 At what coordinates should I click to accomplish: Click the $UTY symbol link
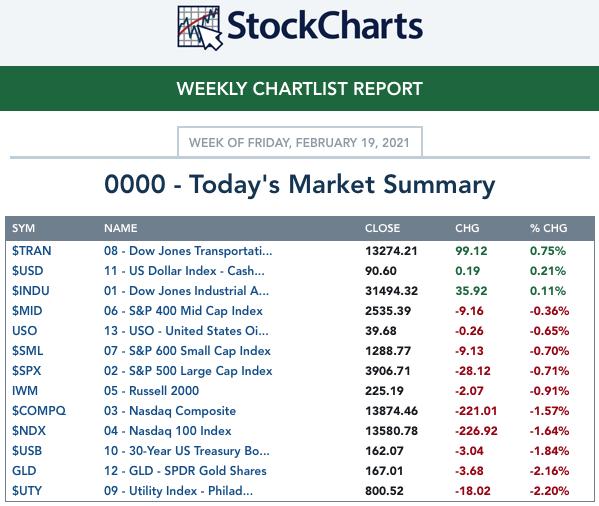pyautogui.click(x=27, y=491)
